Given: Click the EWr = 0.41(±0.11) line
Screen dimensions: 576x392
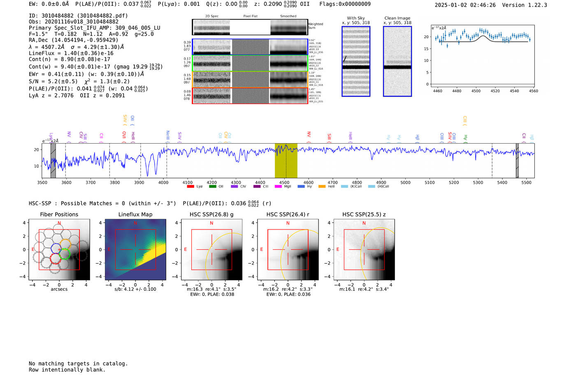Looking at the screenshot, I should pos(86,74).
